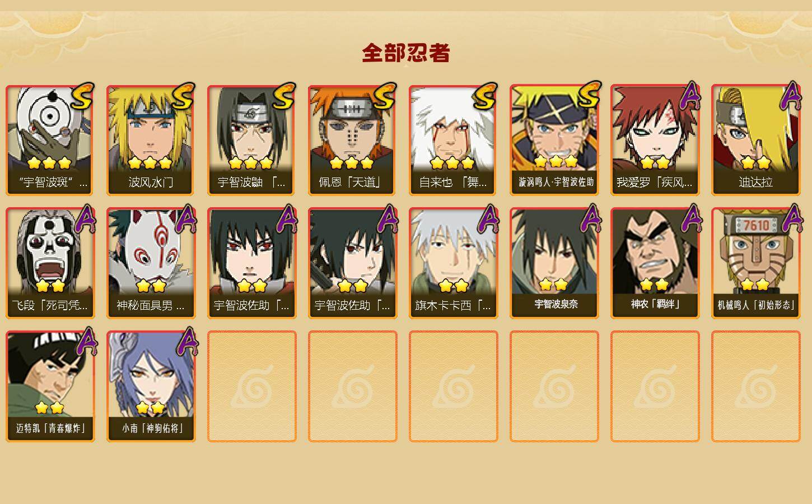The width and height of the screenshot is (812, 504).
Task: Select the 小南「神驹佑将」 card
Action: coord(151,386)
